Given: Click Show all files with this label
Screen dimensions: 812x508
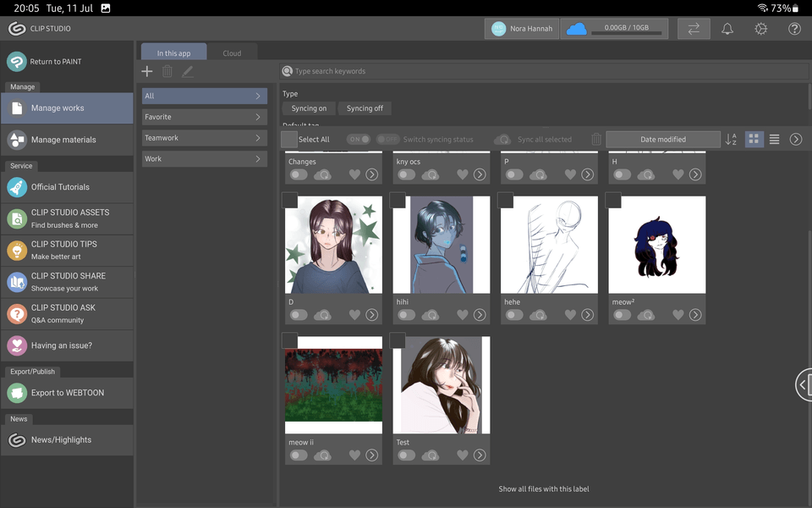Looking at the screenshot, I should [544, 489].
